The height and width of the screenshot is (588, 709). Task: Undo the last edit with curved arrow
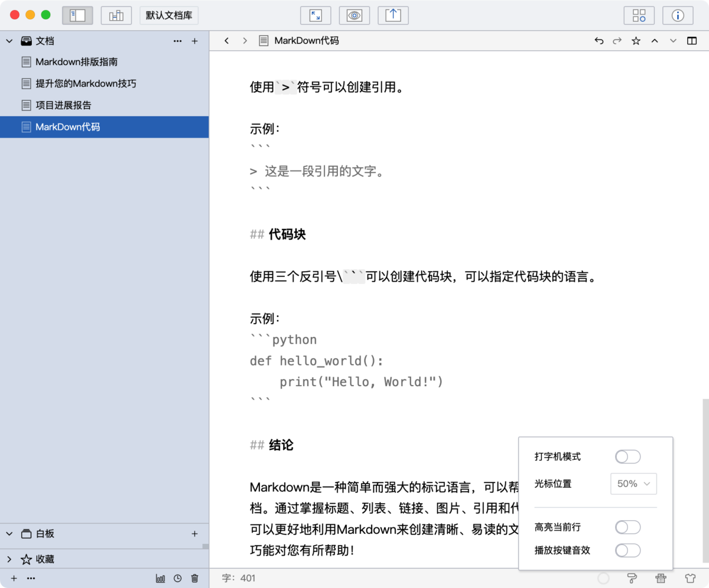point(599,41)
